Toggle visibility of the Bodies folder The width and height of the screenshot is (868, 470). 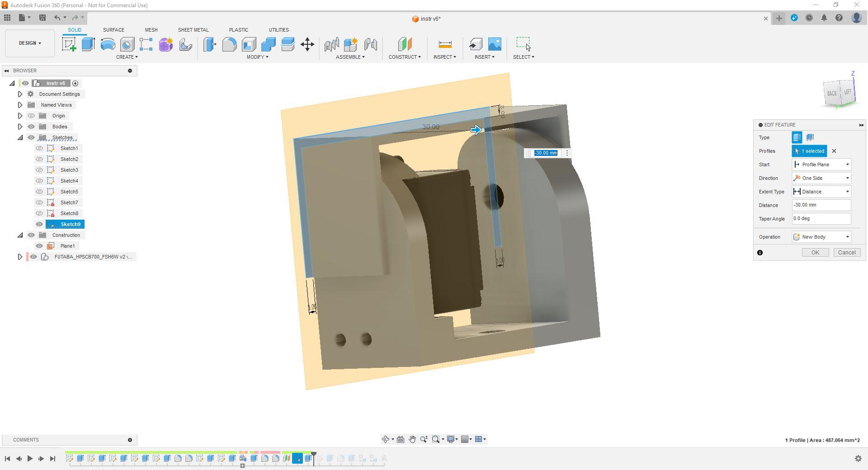[31, 127]
